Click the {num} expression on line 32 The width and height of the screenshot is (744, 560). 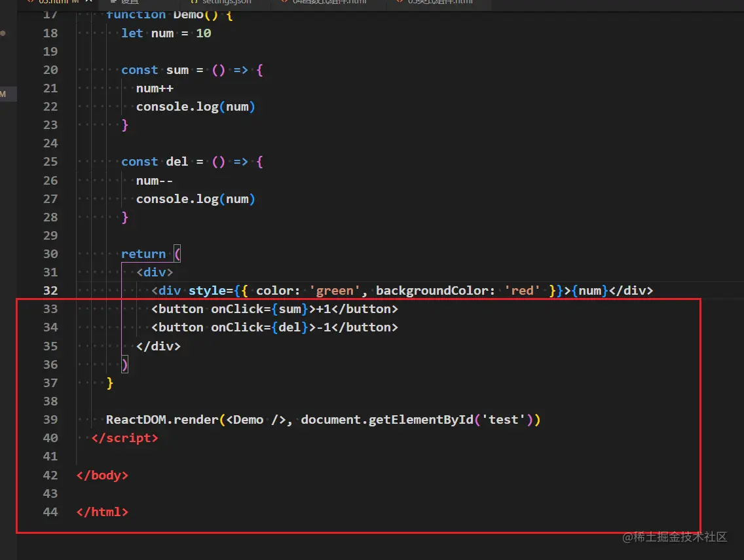coord(590,290)
